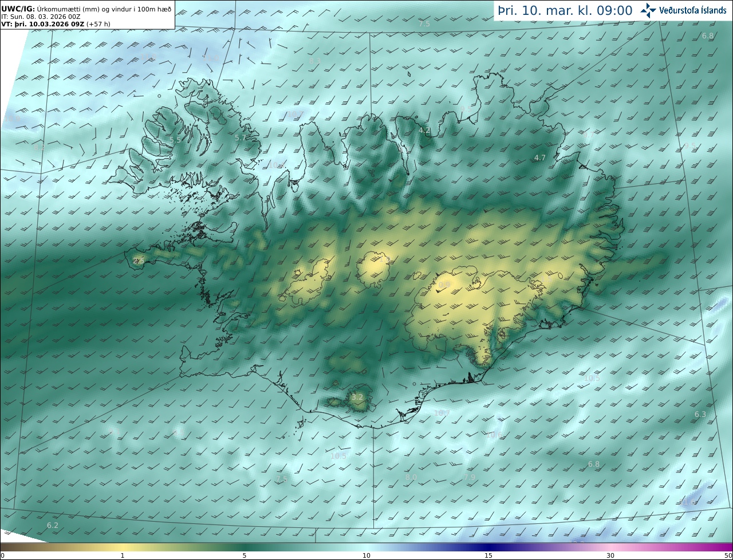Click the '30' tick on the colour scale
The image size is (733, 560).
[x=610, y=555]
